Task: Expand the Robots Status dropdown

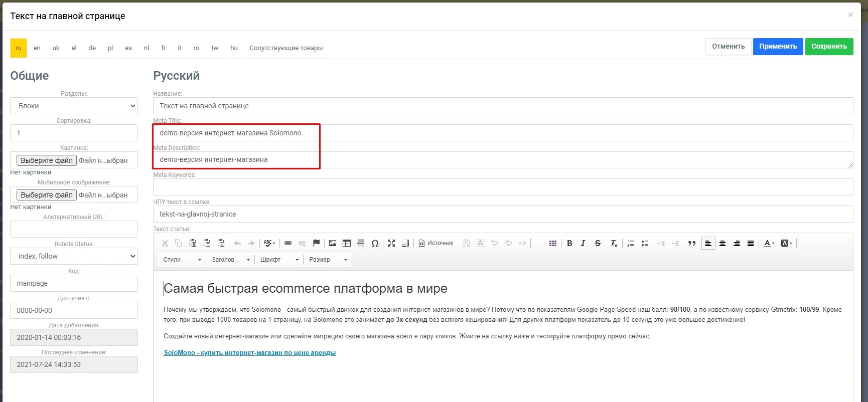Action: (x=74, y=256)
